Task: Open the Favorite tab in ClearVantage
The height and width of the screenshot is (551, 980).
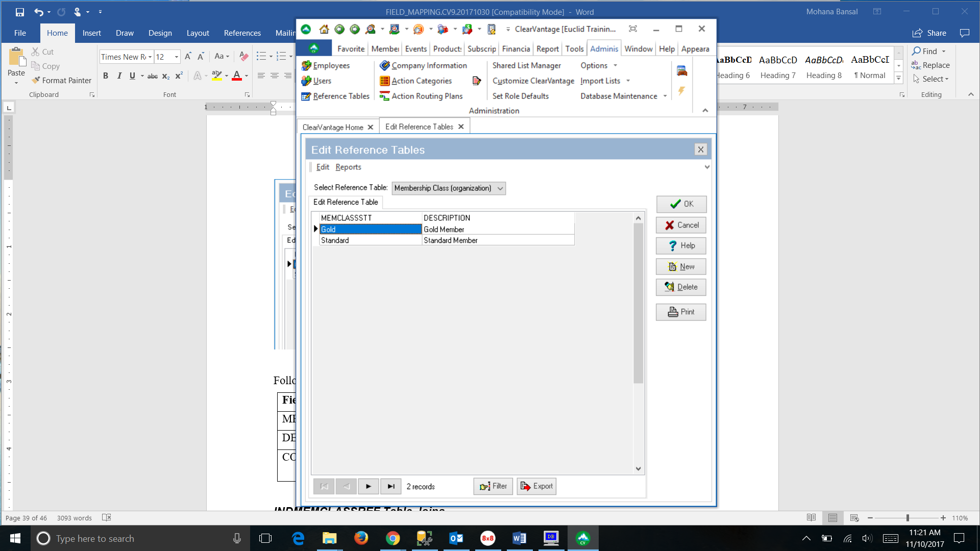Action: coord(351,48)
